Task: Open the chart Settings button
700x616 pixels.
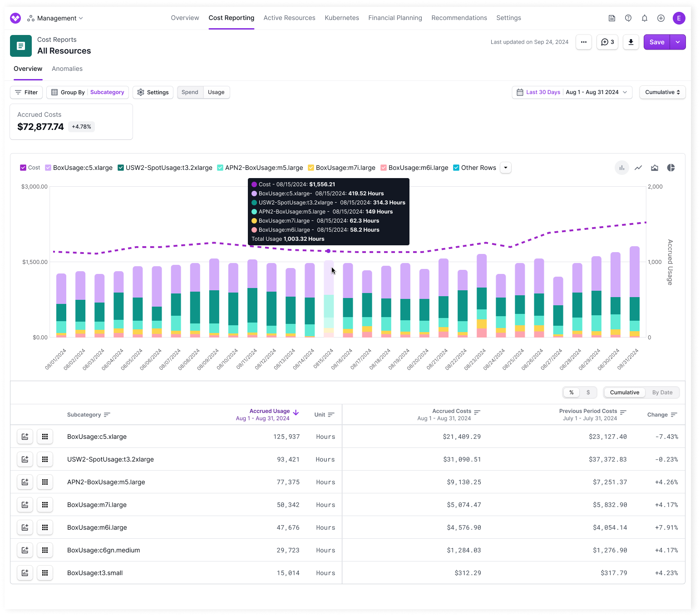Action: pos(153,92)
